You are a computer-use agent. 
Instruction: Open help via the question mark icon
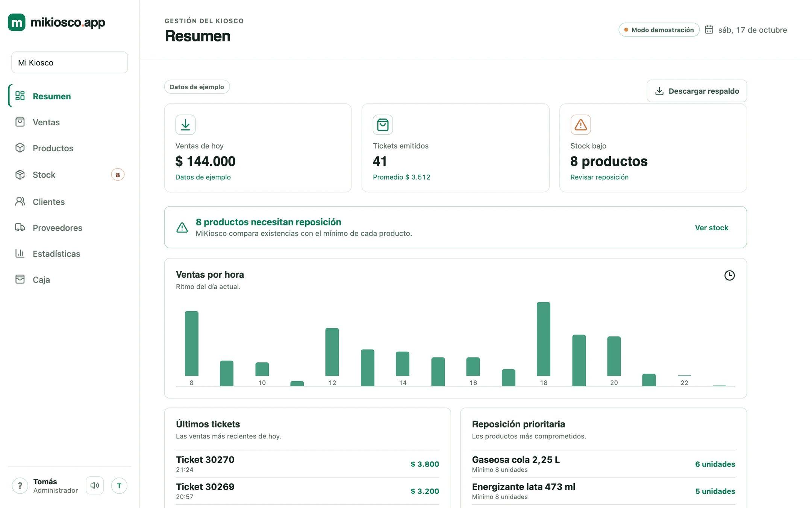click(x=20, y=486)
